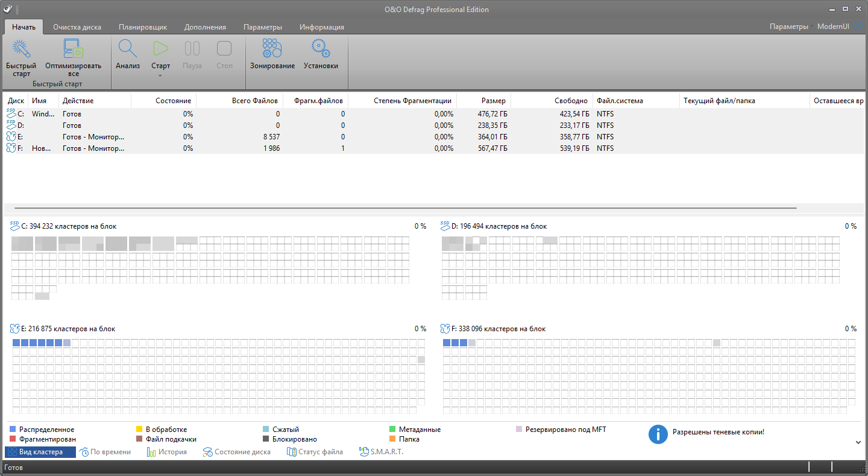This screenshot has width=868, height=476.
Task: Expand the legend panel chevron
Action: [858, 442]
